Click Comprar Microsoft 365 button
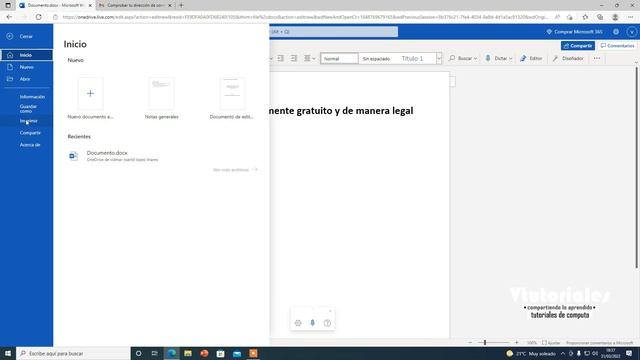 (x=574, y=32)
